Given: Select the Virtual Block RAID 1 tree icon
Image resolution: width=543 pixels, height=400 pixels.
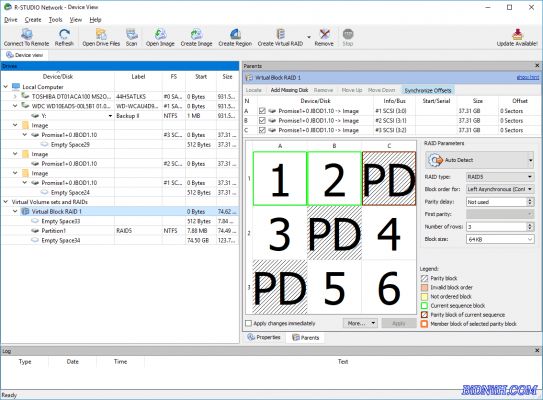Looking at the screenshot, I should [x=25, y=211].
